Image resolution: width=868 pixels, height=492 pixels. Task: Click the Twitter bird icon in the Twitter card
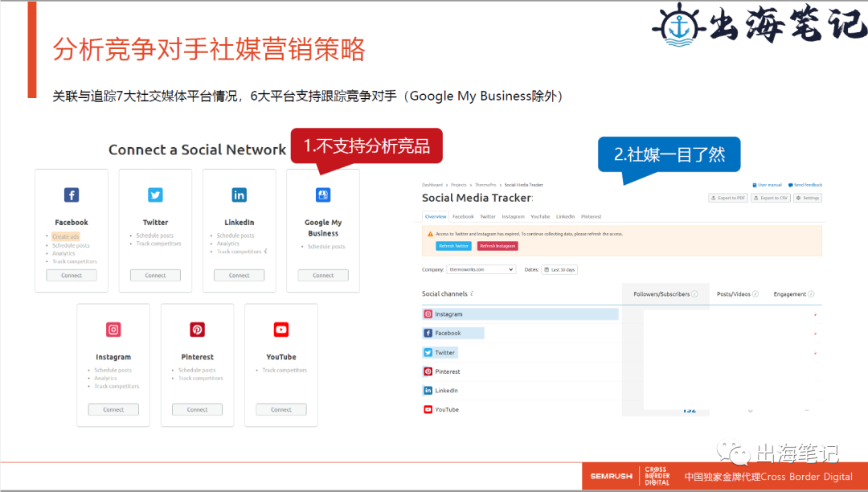pos(156,195)
